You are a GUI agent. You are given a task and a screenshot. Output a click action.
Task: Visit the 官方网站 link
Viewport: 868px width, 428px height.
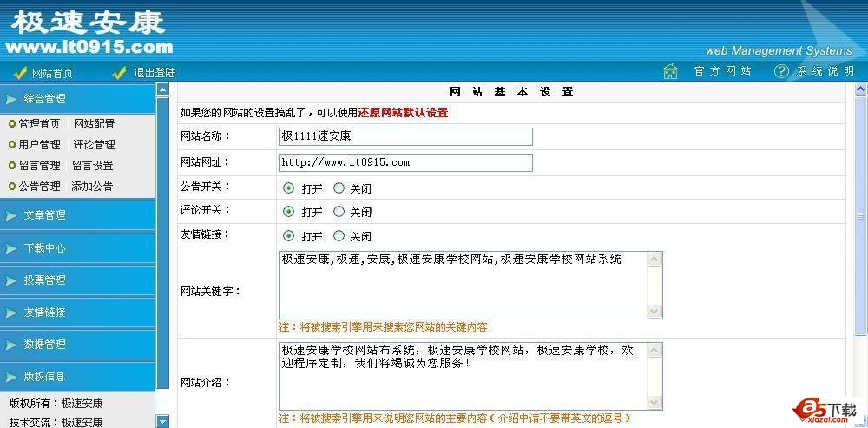coord(723,71)
